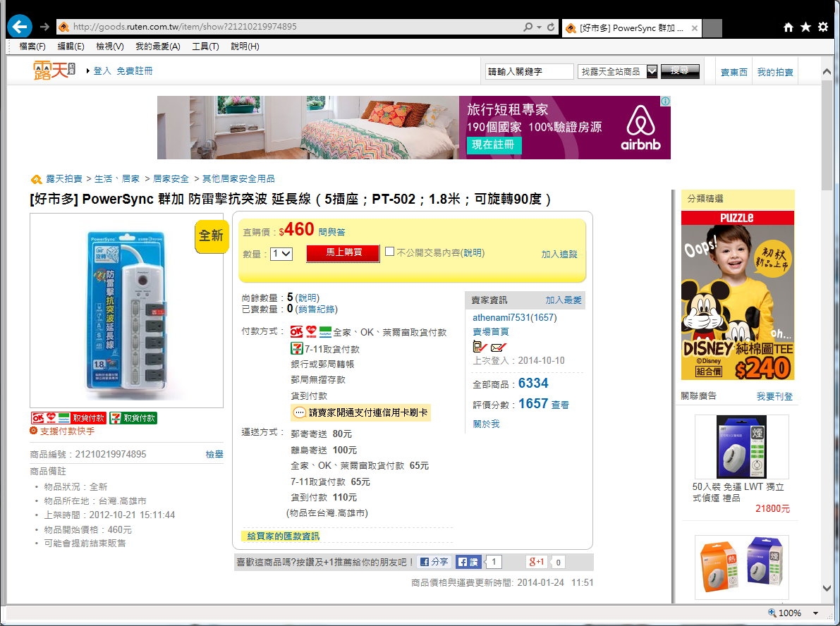Click the 請賣家開通支付連信用卡刷卡 button
This screenshot has width=840, height=626.
pos(360,412)
